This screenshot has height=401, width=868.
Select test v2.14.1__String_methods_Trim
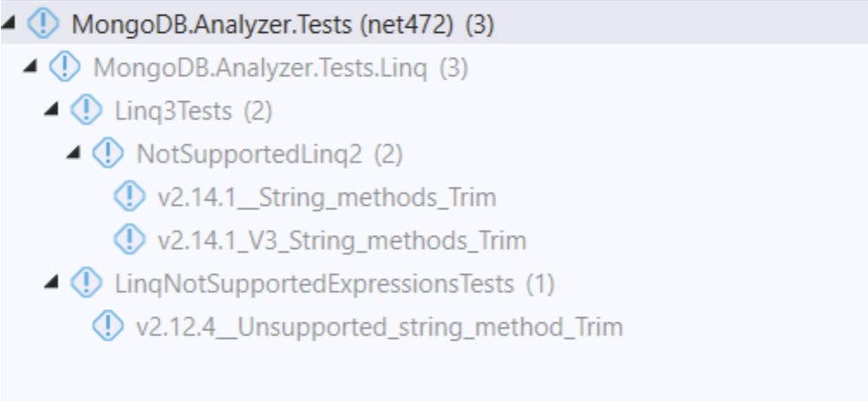[x=326, y=197]
